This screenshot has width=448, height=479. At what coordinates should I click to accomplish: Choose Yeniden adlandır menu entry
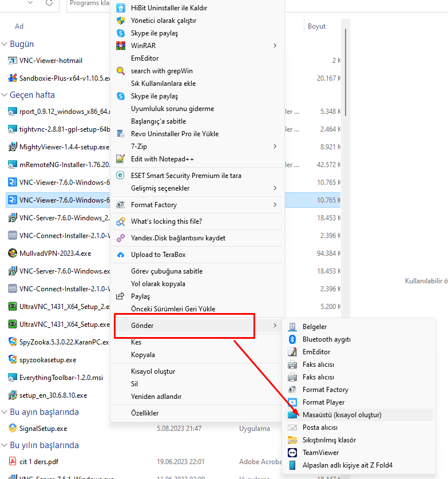click(x=197, y=397)
